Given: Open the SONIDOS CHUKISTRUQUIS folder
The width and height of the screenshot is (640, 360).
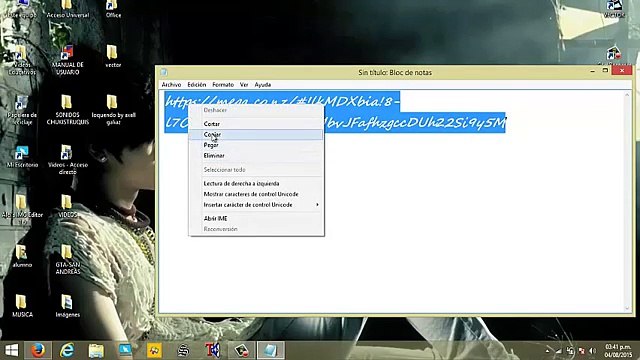Looking at the screenshot, I should coord(67,109).
